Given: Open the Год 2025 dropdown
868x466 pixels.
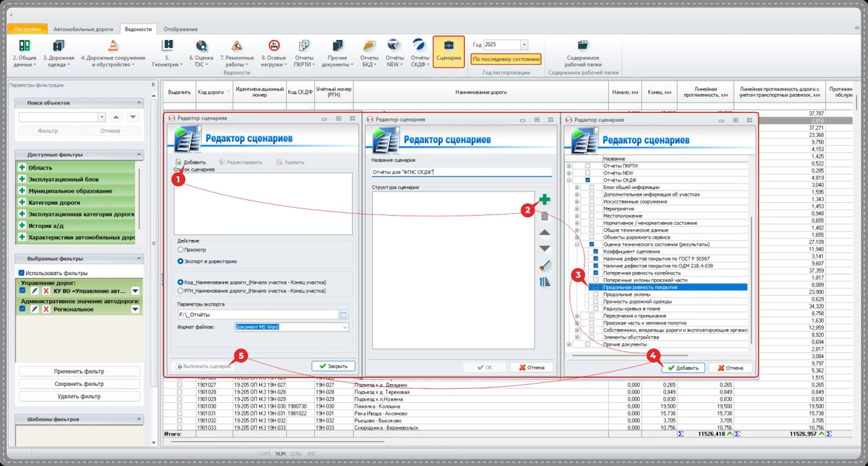Looking at the screenshot, I should click(x=524, y=45).
